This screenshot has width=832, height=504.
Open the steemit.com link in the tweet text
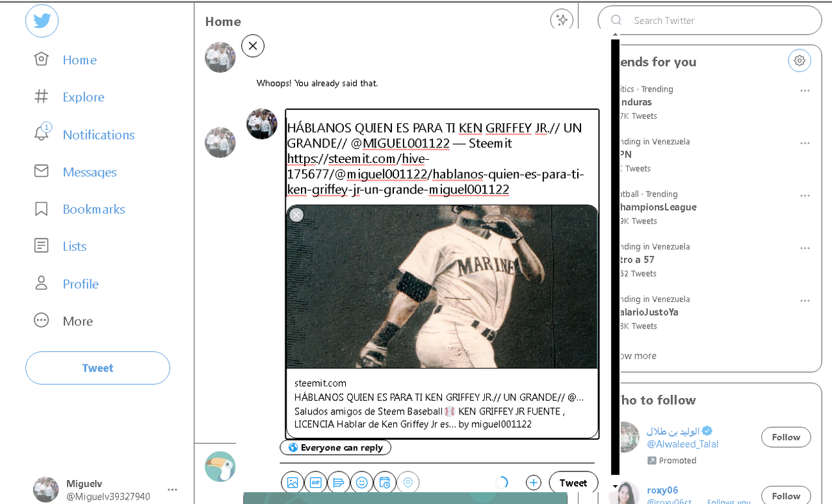point(435,174)
